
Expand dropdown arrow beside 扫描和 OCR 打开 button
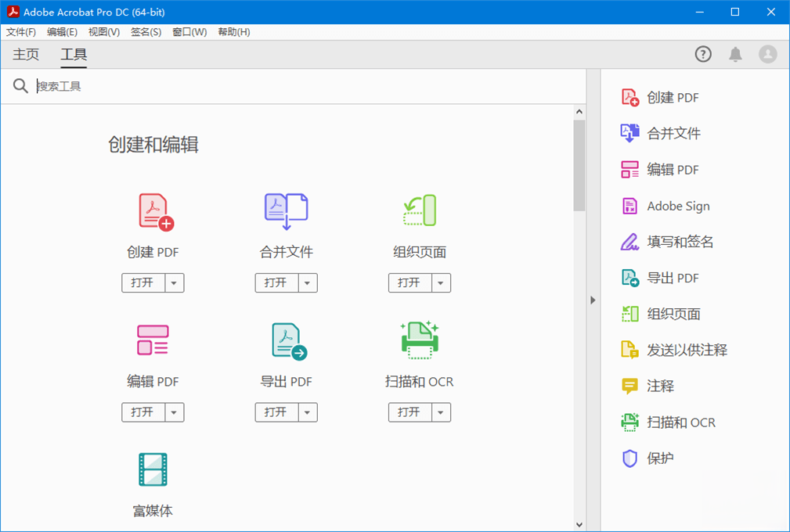tap(441, 412)
